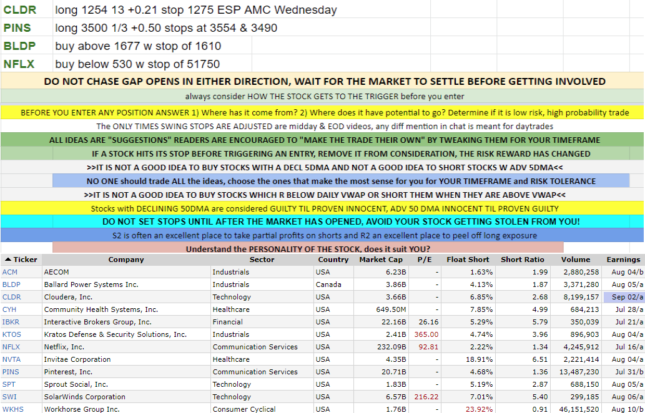Select the 'always consider HOW THE STOCK GETS' row
The height and width of the screenshot is (413, 645).
point(322,96)
